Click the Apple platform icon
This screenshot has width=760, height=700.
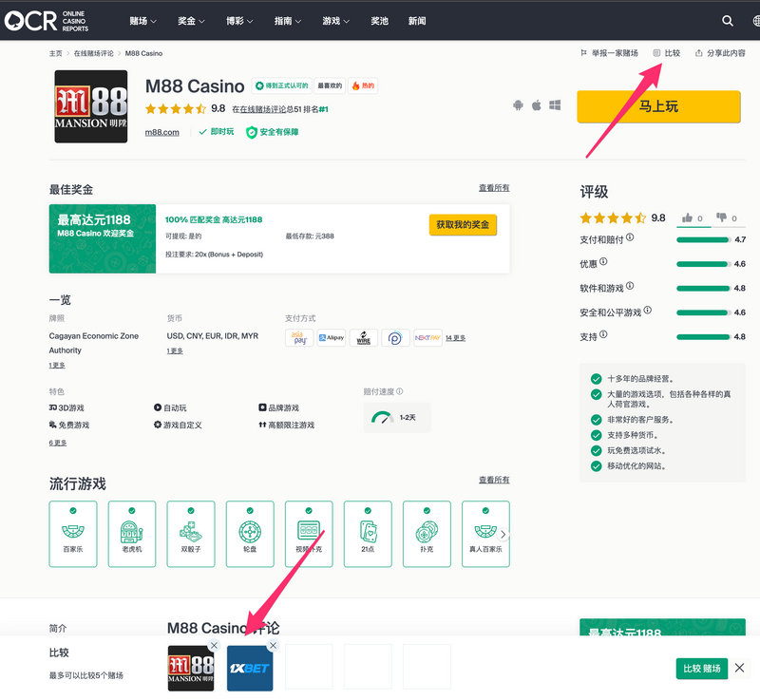pyautogui.click(x=536, y=105)
